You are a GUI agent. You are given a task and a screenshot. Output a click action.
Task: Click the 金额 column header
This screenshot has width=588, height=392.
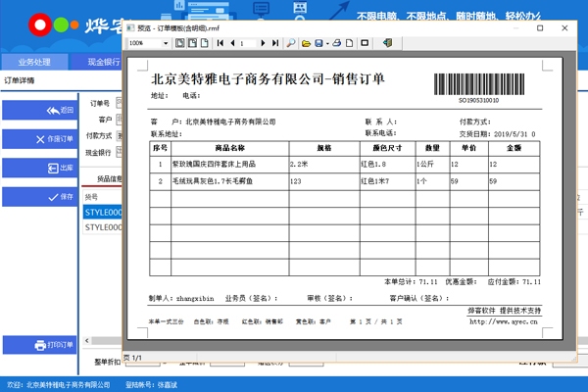(514, 148)
